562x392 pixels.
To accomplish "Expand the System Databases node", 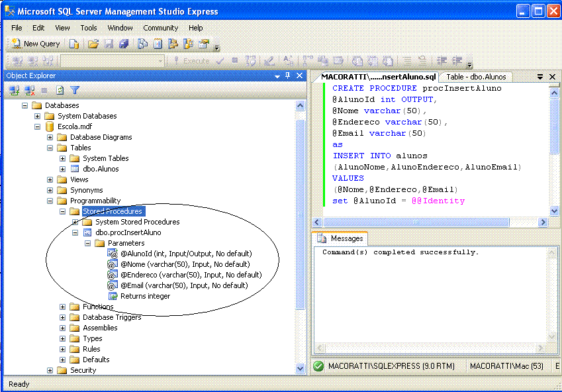I will point(37,116).
